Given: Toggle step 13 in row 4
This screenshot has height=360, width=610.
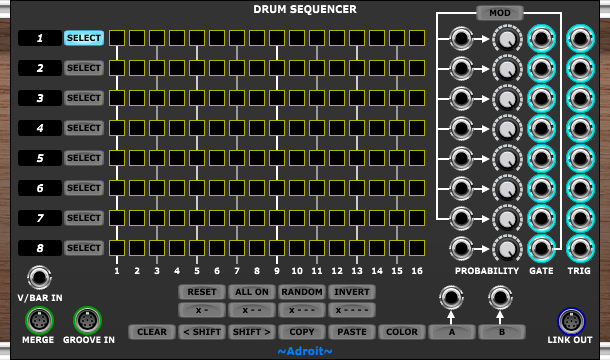Looking at the screenshot, I should (357, 128).
